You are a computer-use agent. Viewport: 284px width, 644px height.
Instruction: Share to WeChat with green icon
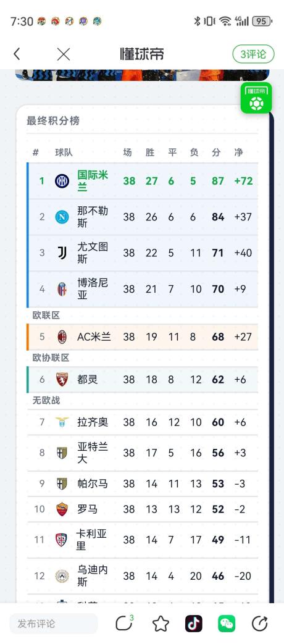pyautogui.click(x=227, y=624)
